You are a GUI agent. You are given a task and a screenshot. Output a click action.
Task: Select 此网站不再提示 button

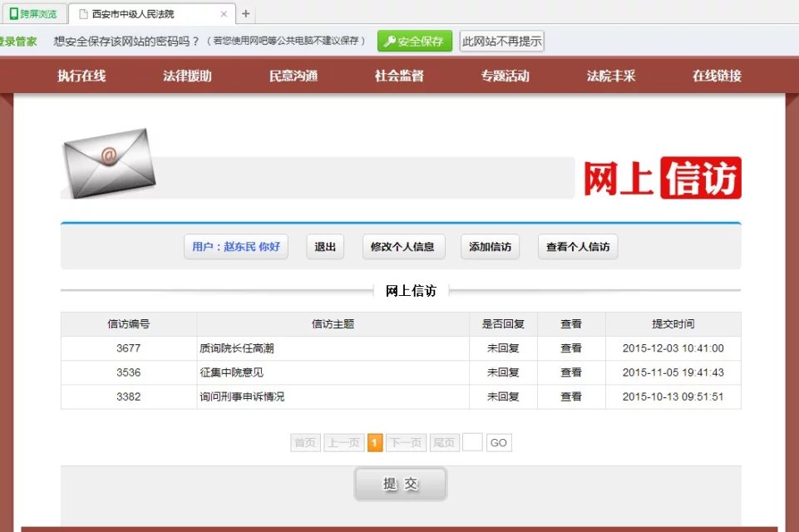point(501,42)
